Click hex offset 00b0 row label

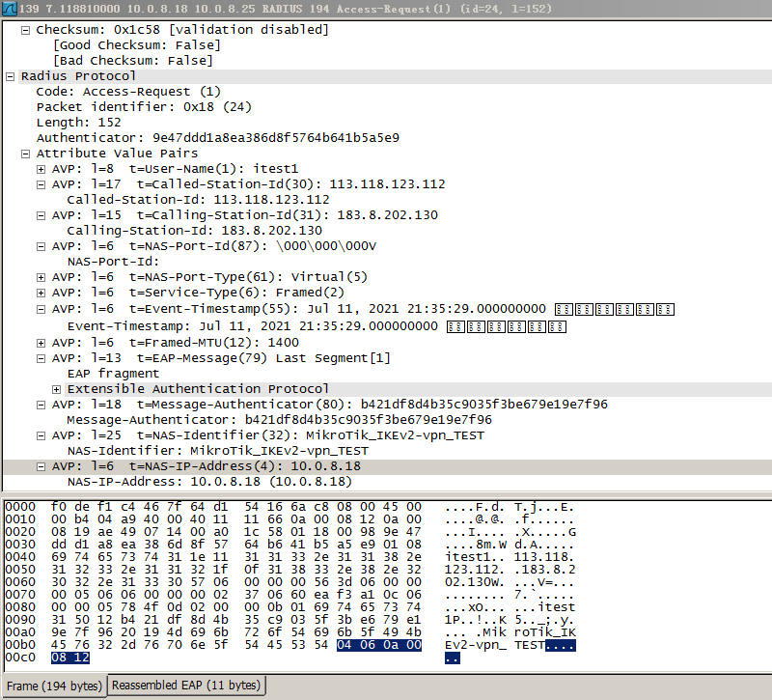coord(20,645)
